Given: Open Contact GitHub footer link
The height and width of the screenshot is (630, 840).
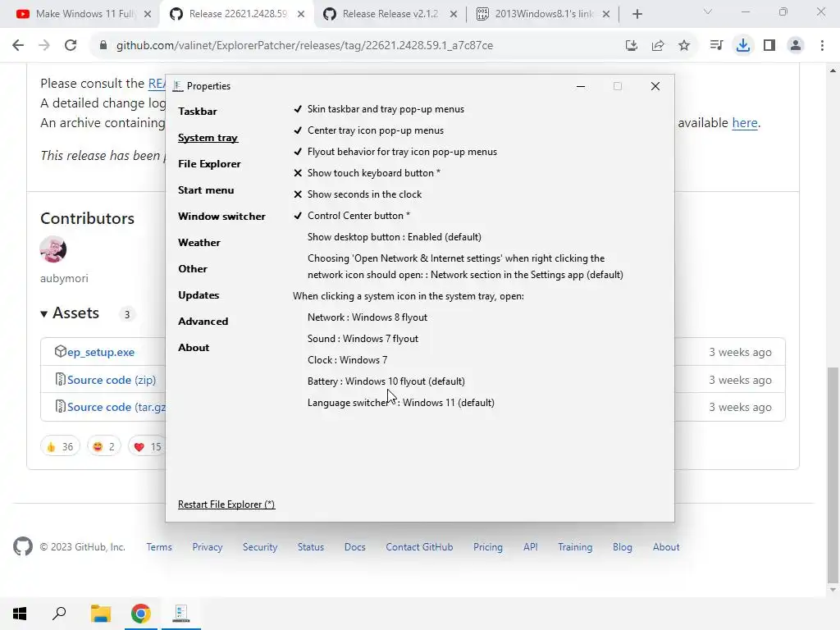Looking at the screenshot, I should click(x=419, y=547).
